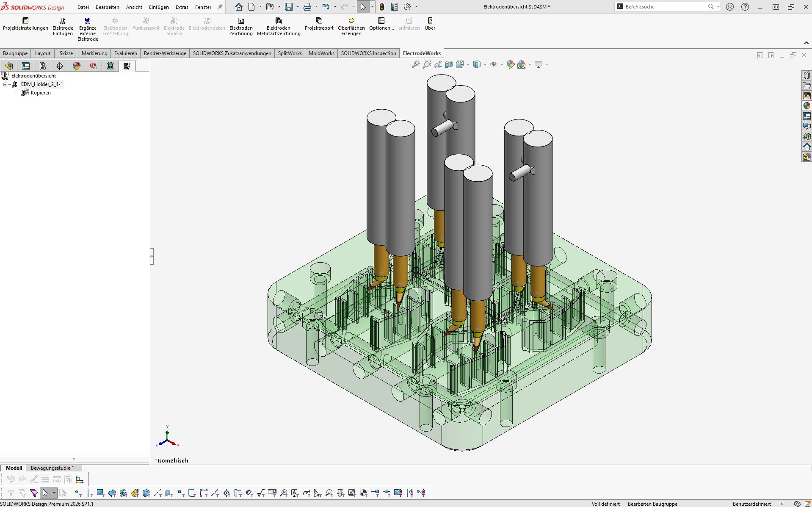Expand the Hide/Show Items eye dropdown arrow

pyautogui.click(x=502, y=64)
